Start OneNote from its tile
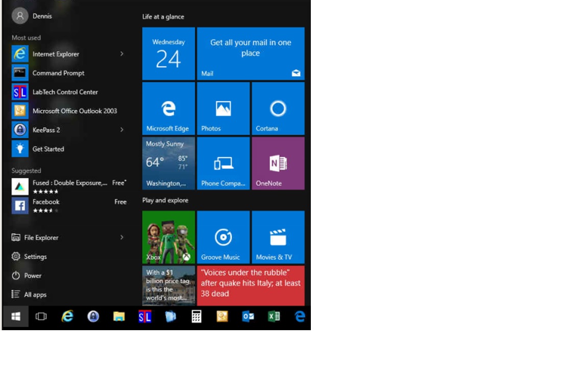 click(278, 163)
